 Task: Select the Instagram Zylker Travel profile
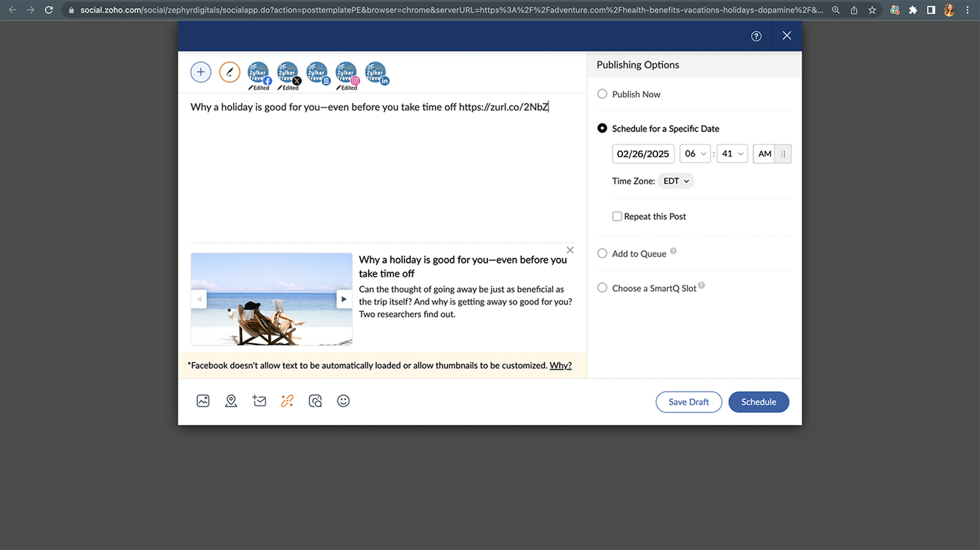(346, 73)
